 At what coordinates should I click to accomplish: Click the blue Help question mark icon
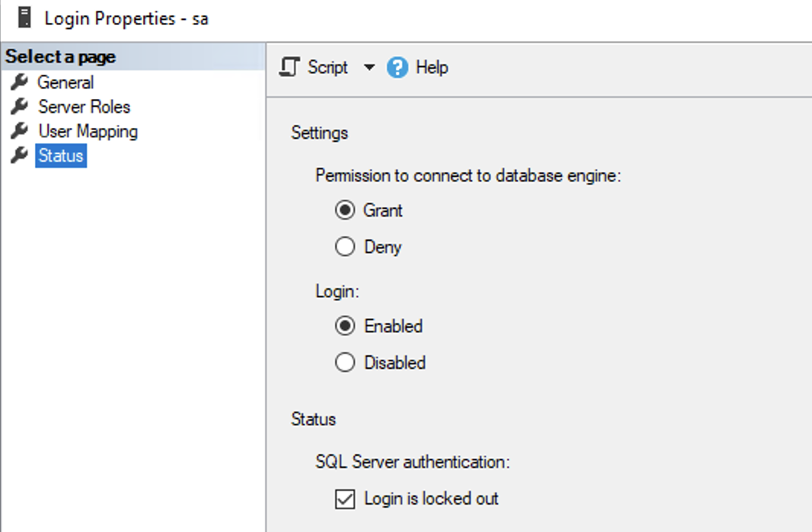(x=397, y=68)
